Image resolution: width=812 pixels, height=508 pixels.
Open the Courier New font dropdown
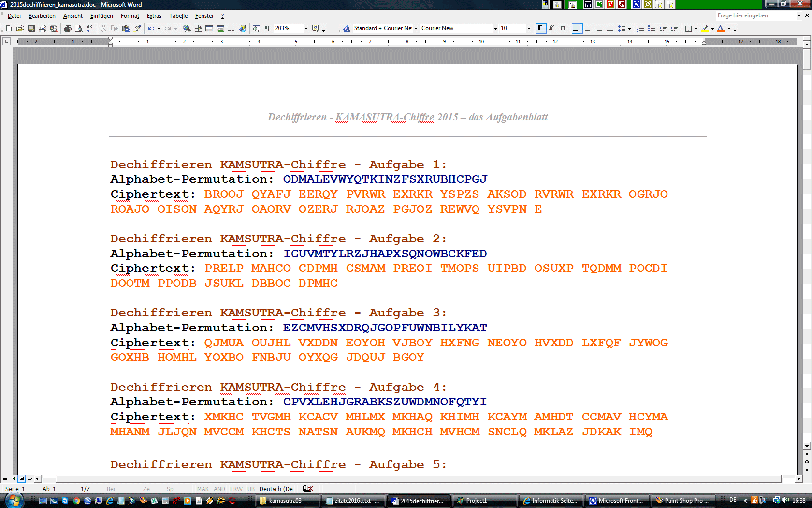[495, 29]
